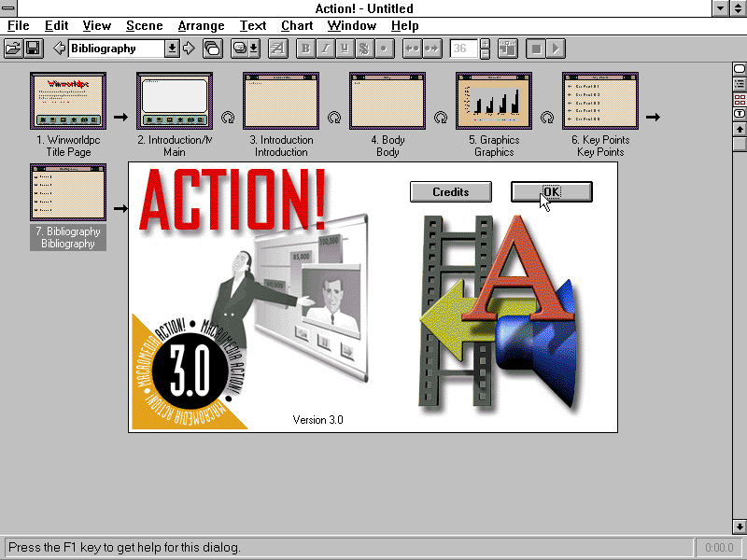The width and height of the screenshot is (747, 560).
Task: Toggle Italic formatting
Action: 325,49
